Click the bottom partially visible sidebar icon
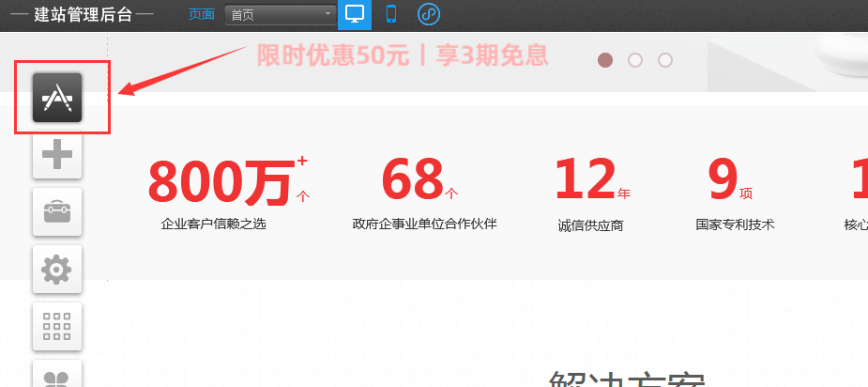 point(57,376)
